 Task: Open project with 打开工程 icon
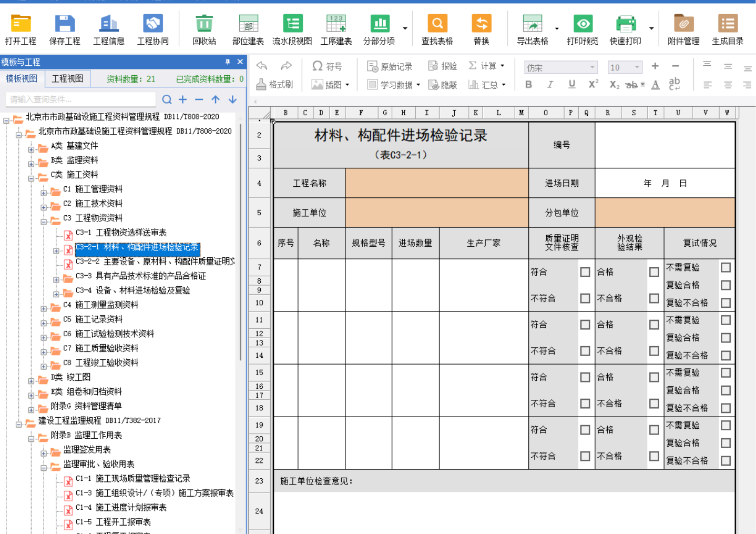coord(21,30)
